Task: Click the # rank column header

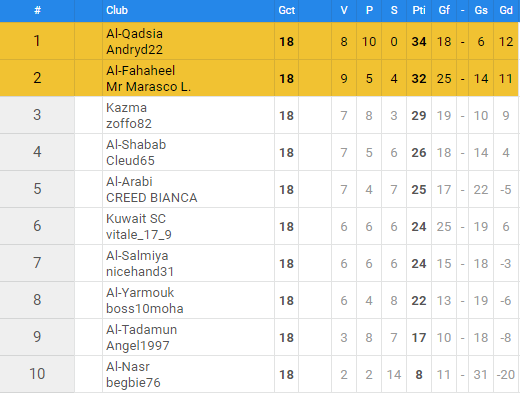Action: [x=37, y=10]
